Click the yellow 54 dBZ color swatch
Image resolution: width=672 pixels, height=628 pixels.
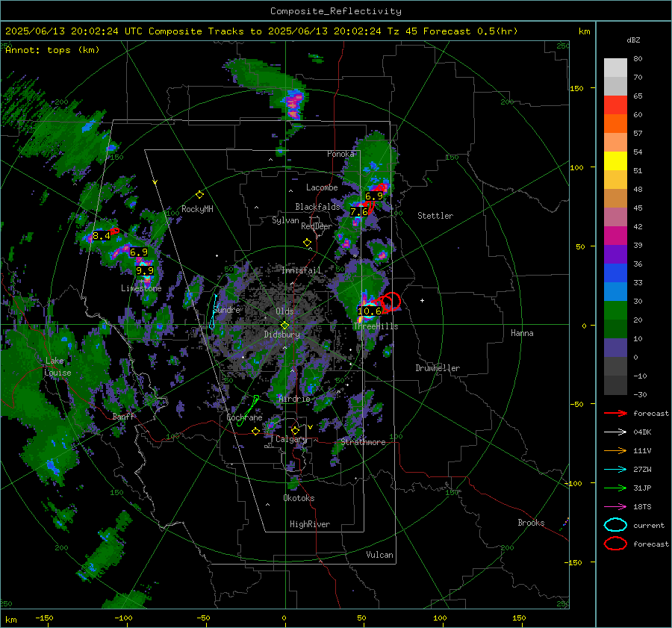point(615,161)
